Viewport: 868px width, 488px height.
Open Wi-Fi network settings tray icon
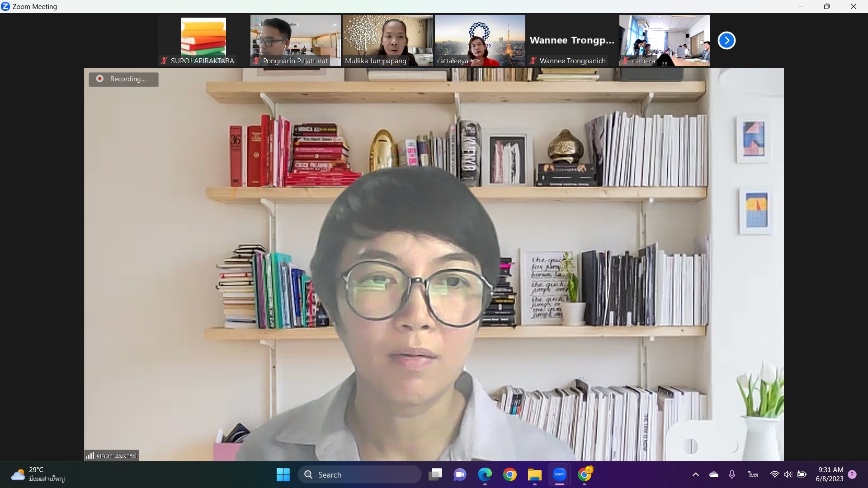775,474
